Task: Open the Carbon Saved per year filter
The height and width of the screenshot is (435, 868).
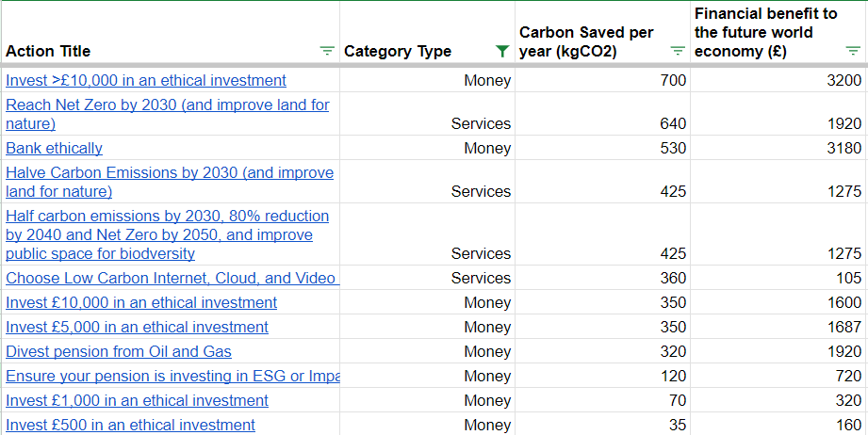Action: pyautogui.click(x=677, y=52)
